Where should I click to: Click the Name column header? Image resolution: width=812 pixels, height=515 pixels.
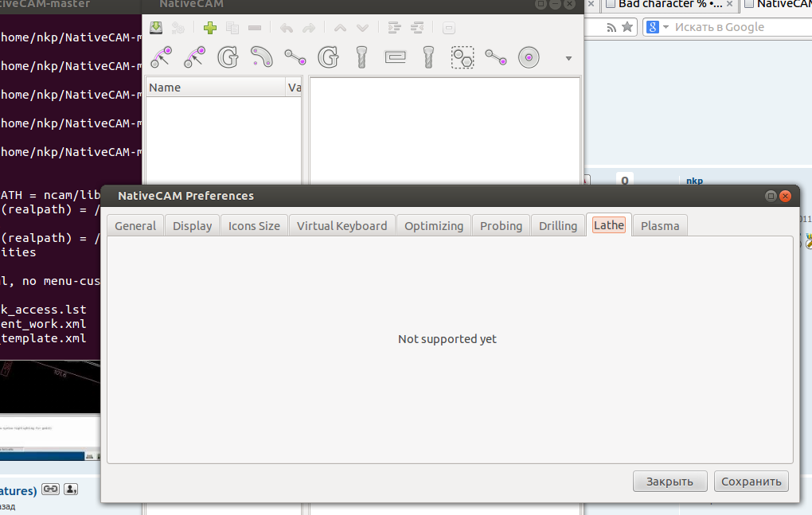pyautogui.click(x=216, y=88)
